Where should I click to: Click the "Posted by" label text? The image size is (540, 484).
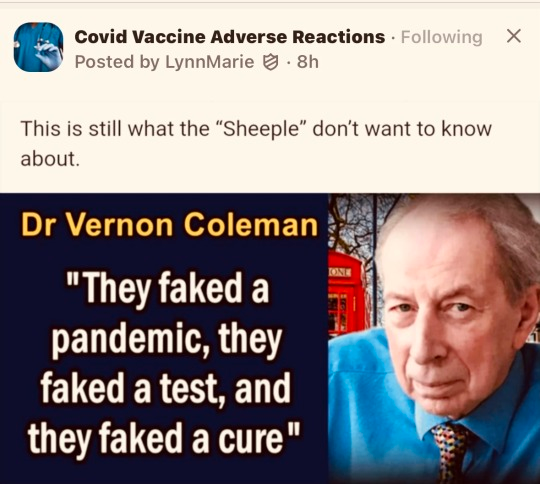coord(117,62)
